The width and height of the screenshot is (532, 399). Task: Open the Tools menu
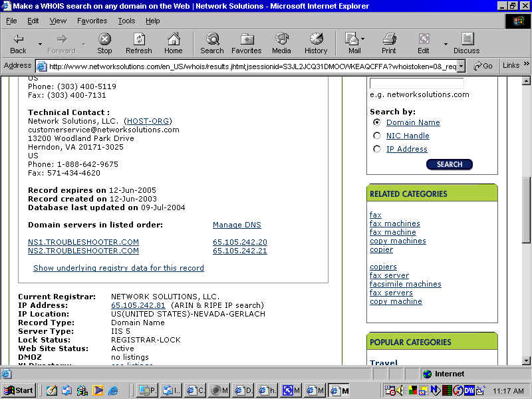click(x=126, y=21)
